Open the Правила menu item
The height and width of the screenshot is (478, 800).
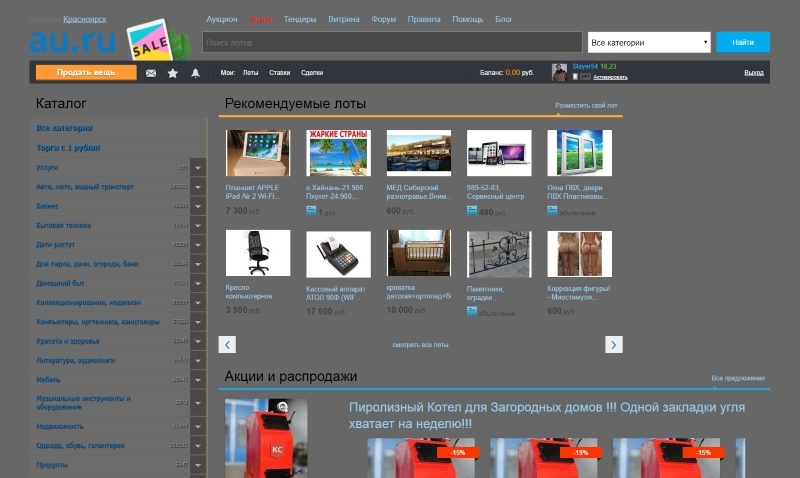click(423, 19)
